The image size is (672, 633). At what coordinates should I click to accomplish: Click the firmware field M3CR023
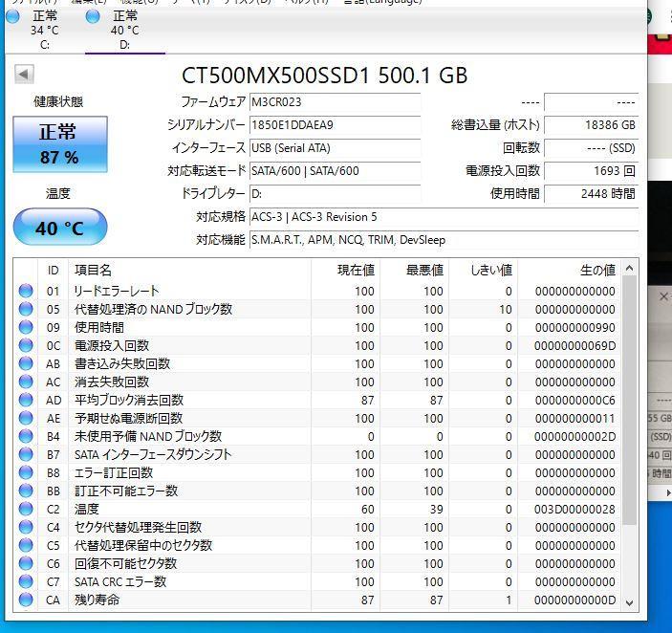click(x=335, y=102)
